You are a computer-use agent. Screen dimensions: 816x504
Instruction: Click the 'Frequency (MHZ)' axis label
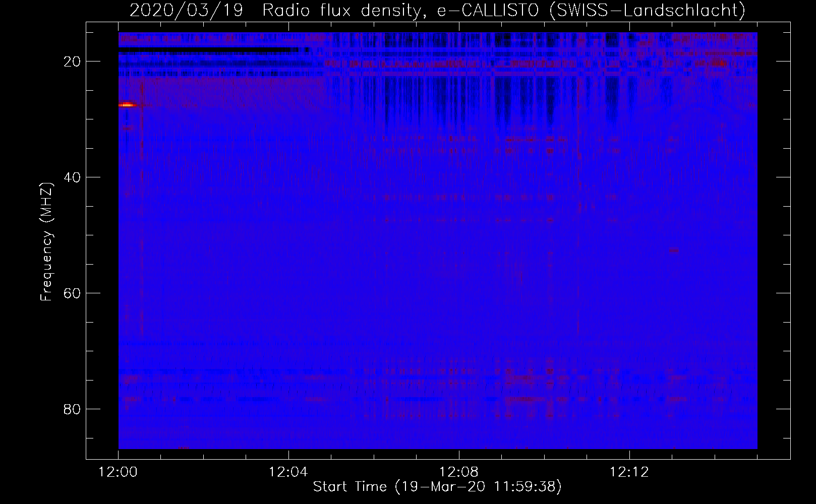coord(46,242)
